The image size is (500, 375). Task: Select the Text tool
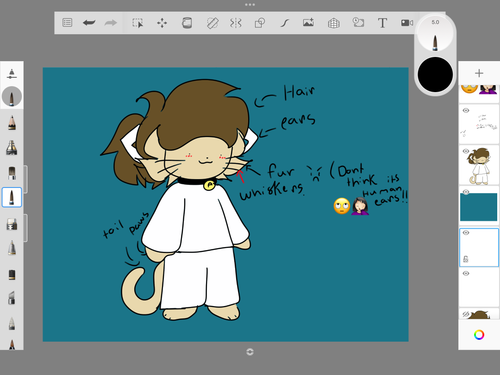(382, 23)
